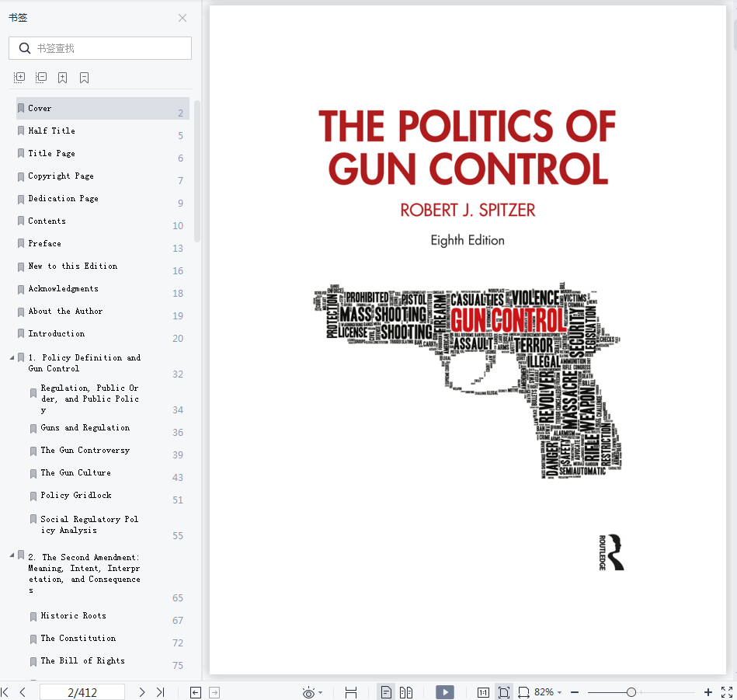
Task: Go forward to the next view
Action: click(214, 692)
